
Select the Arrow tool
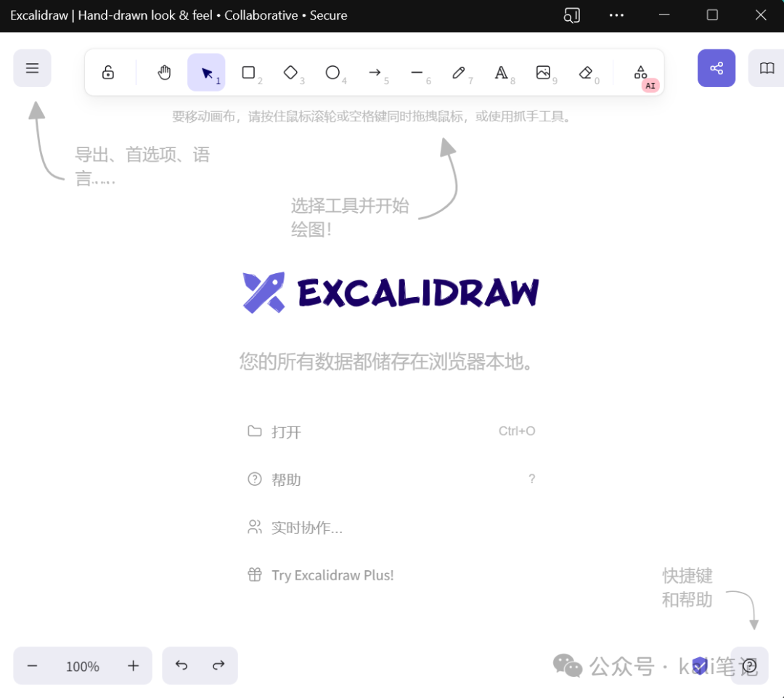[x=375, y=73]
